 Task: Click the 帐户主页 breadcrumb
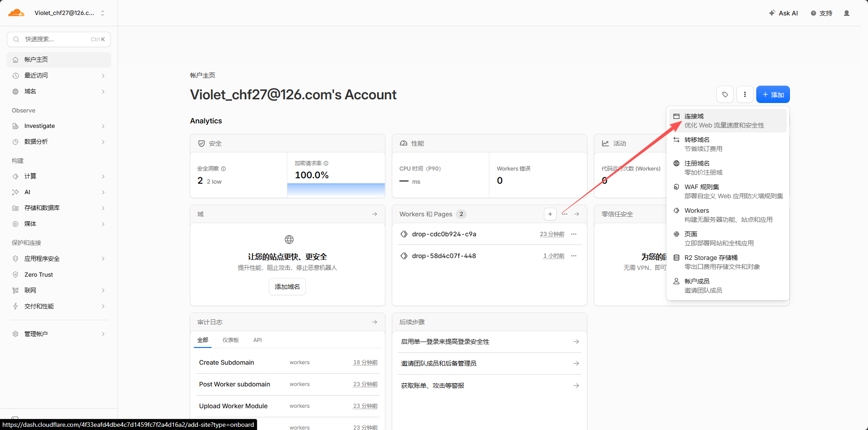pyautogui.click(x=202, y=75)
